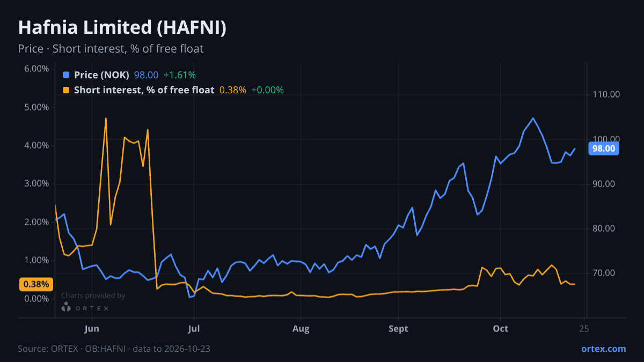Click the 0.38% legend short interest value
644x362 pixels.
click(x=233, y=90)
